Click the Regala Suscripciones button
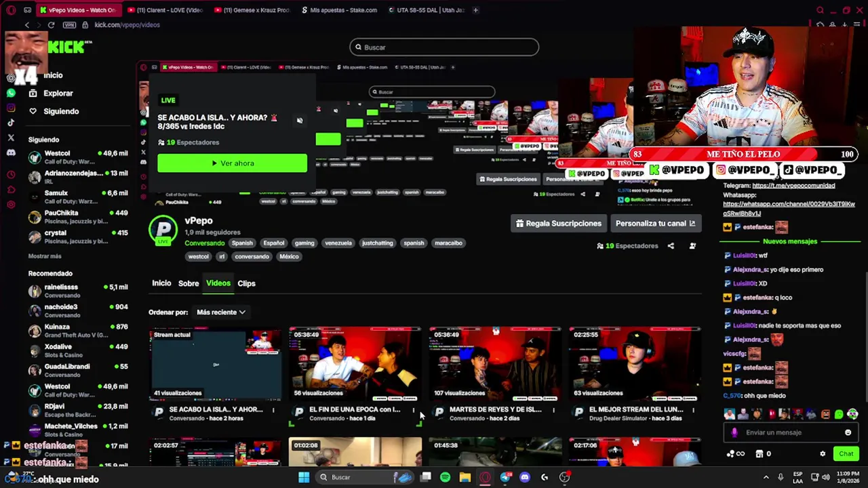 [x=558, y=223]
